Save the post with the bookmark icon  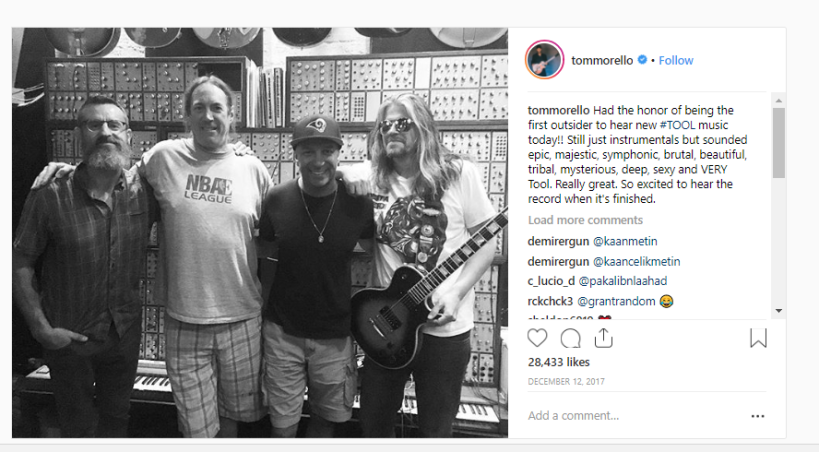click(x=758, y=338)
